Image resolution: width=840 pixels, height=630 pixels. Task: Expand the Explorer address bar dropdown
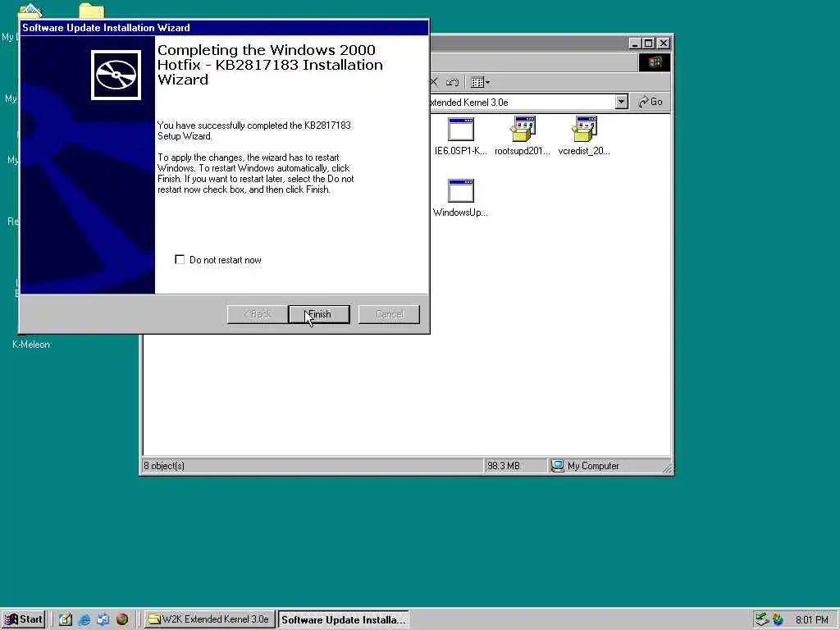point(622,102)
